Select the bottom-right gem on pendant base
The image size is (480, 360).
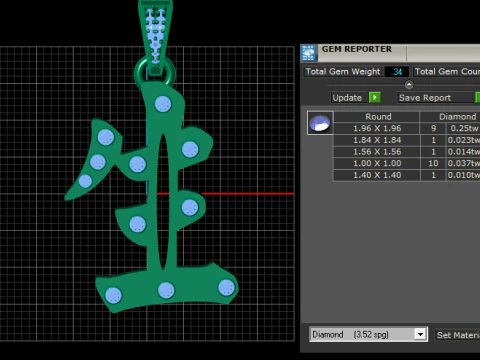(226, 288)
